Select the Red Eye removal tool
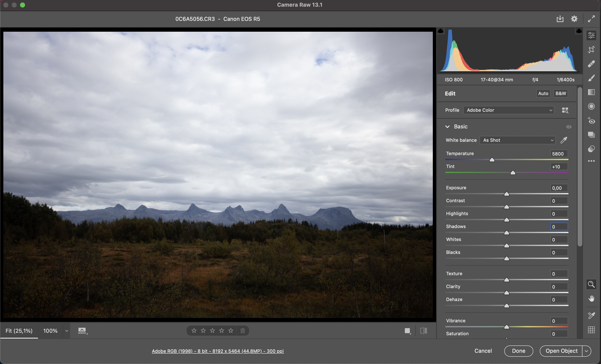Viewport: 601px width, 364px height. [x=591, y=120]
